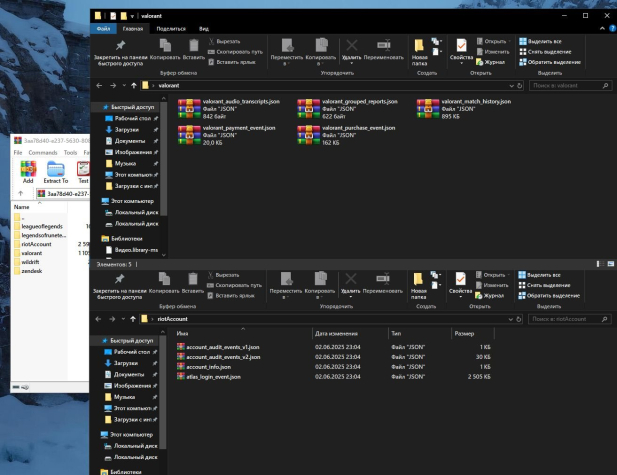Click Снять выделение in valorant window ribbon
This screenshot has width=617, height=475.
click(545, 52)
